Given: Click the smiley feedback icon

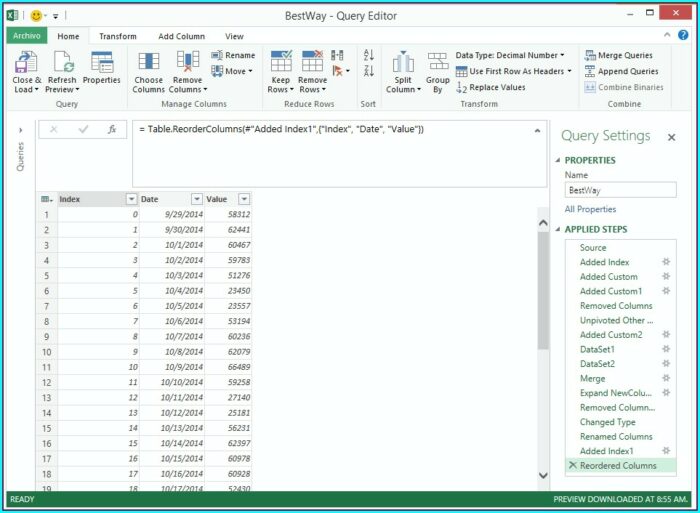Looking at the screenshot, I should [36, 16].
